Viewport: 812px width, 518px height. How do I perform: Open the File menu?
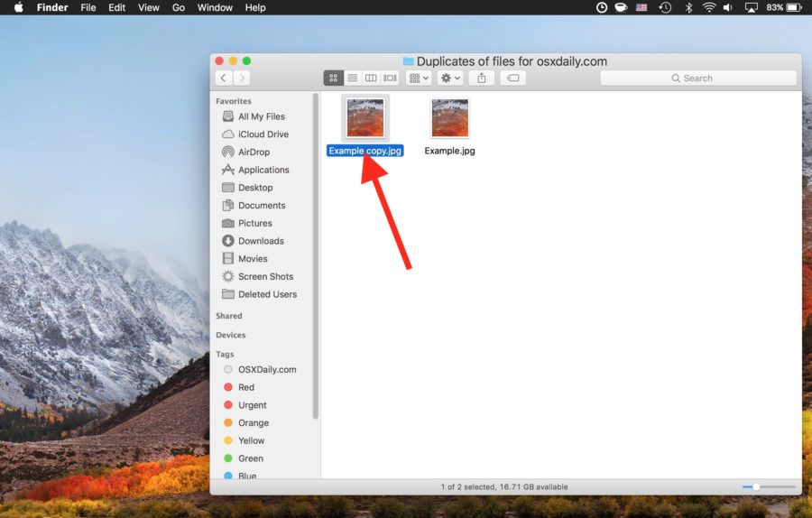[x=88, y=7]
